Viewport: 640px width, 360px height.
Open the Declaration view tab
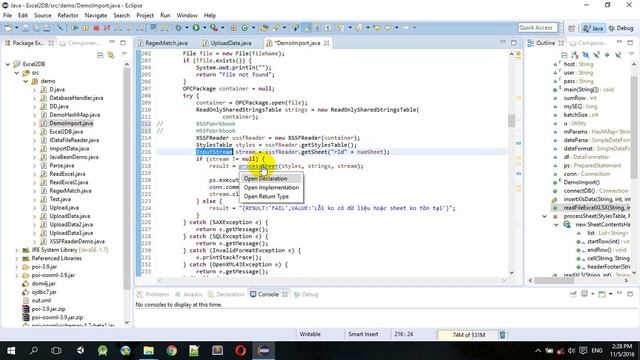[x=227, y=294]
